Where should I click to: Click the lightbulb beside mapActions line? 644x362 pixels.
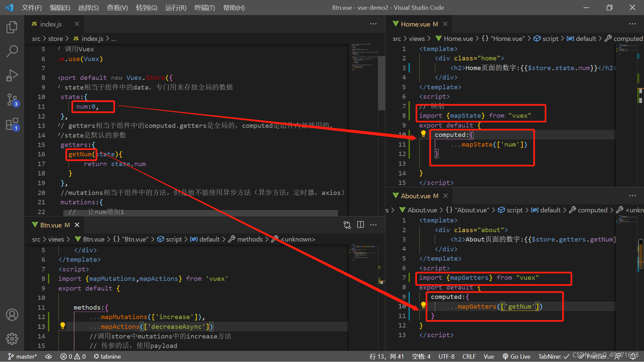click(x=63, y=326)
